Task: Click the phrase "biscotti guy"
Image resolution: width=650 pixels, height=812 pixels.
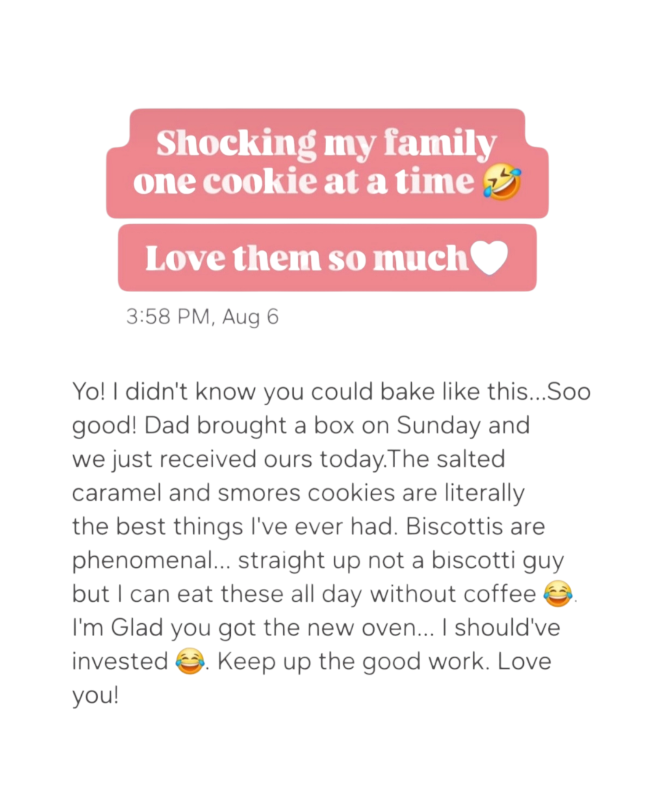Action: [x=497, y=561]
